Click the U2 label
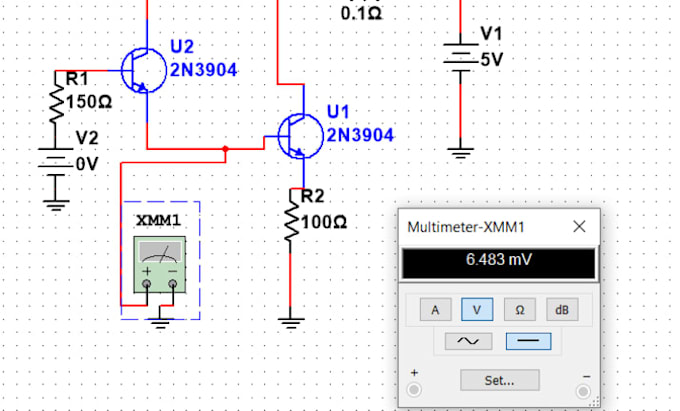The height and width of the screenshot is (411, 680). (x=182, y=46)
